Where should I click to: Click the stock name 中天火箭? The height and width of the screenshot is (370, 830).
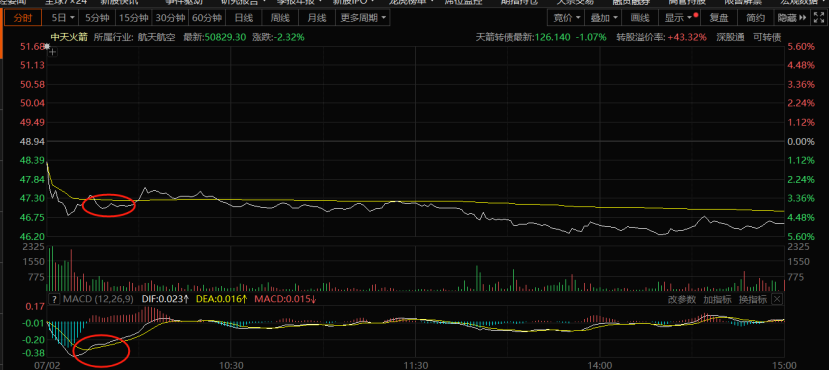[x=69, y=38]
